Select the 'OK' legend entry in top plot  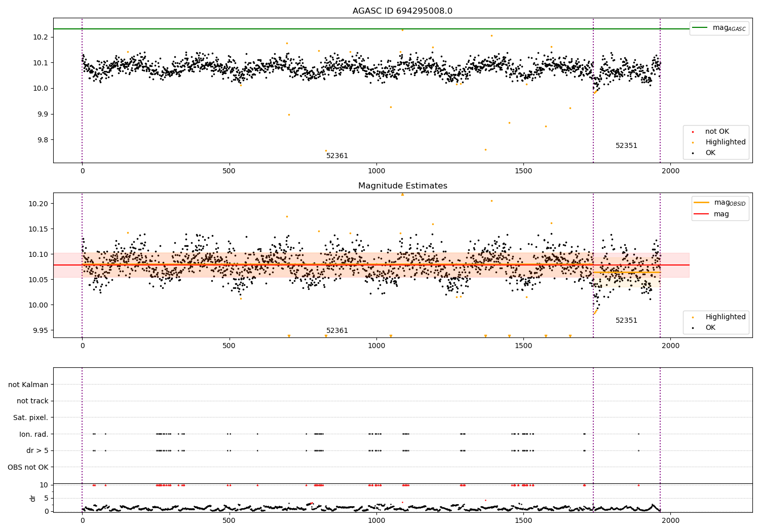[x=710, y=153]
